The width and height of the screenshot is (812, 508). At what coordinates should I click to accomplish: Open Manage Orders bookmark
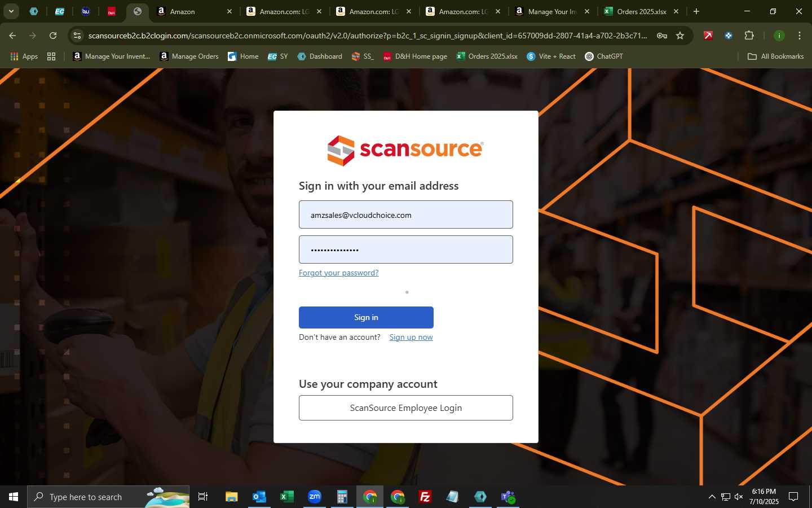pos(189,56)
